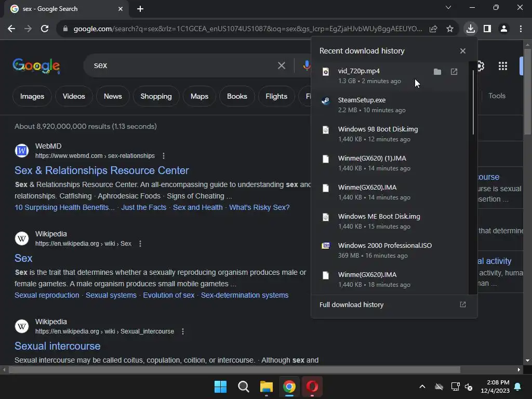
Task: Open the Google apps grid
Action: point(503,66)
